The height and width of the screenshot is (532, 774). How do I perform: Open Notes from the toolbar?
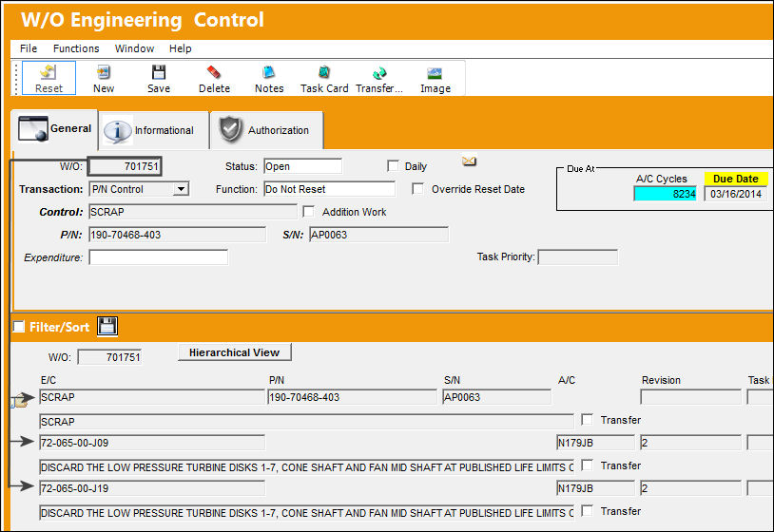click(x=269, y=78)
